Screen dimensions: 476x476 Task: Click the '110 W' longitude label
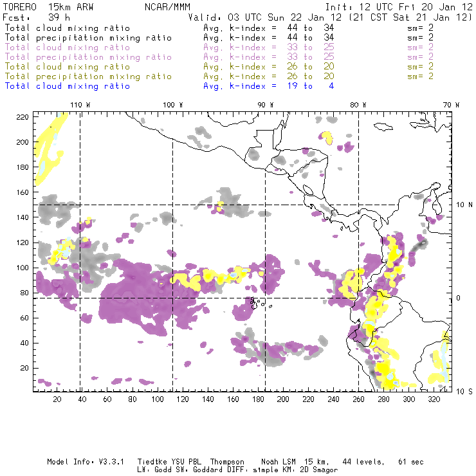(80, 105)
